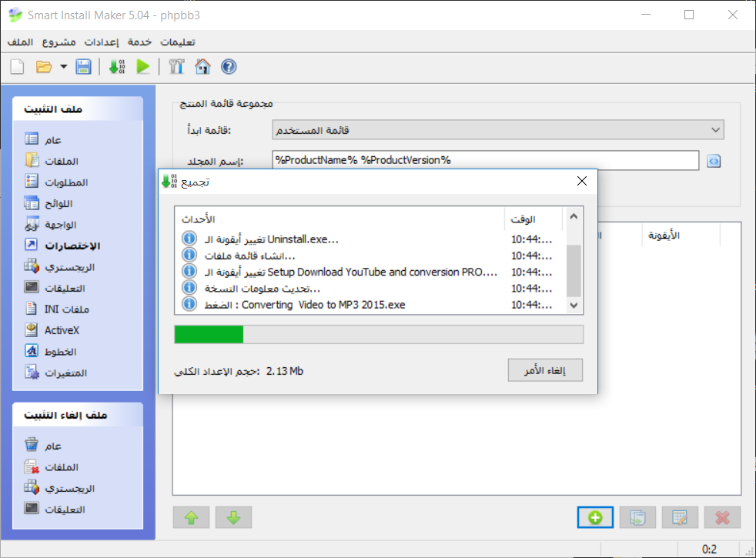Select التعليقات under ملف إلغاء التثبيت
This screenshot has width=756, height=558.
tap(55, 510)
